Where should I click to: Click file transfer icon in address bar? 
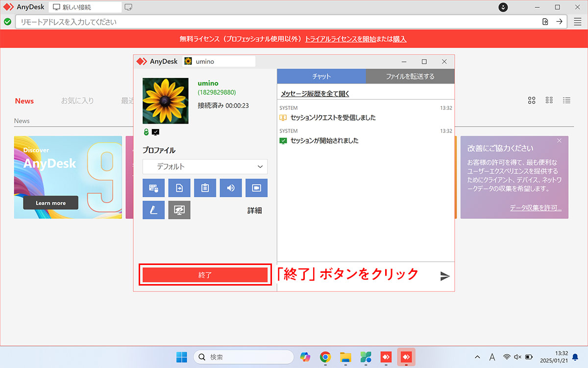545,22
